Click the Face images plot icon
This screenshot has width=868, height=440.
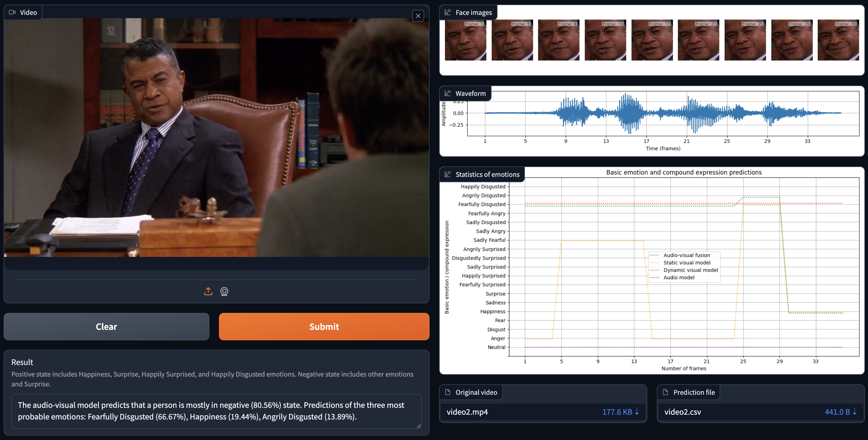448,13
